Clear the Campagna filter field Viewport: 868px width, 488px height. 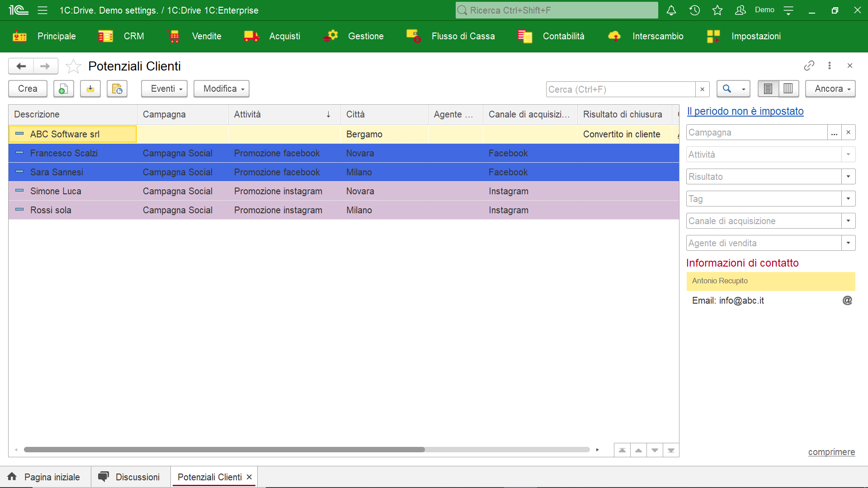pos(848,132)
